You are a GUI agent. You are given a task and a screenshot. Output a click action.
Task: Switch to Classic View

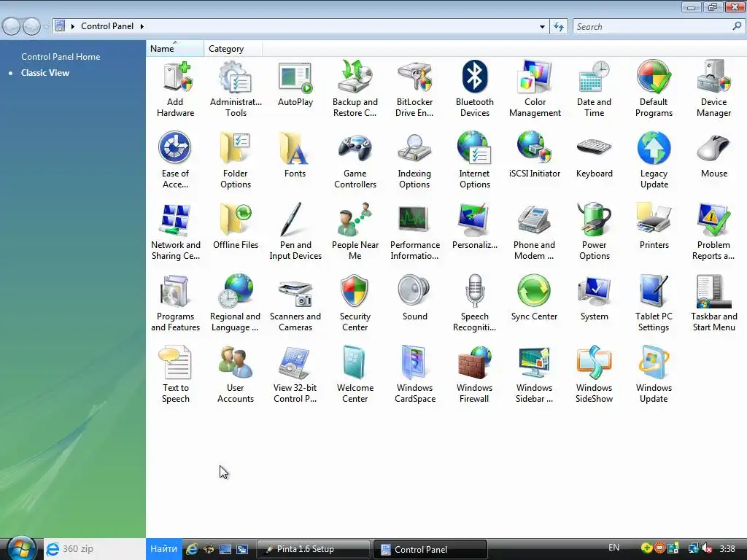(x=45, y=73)
